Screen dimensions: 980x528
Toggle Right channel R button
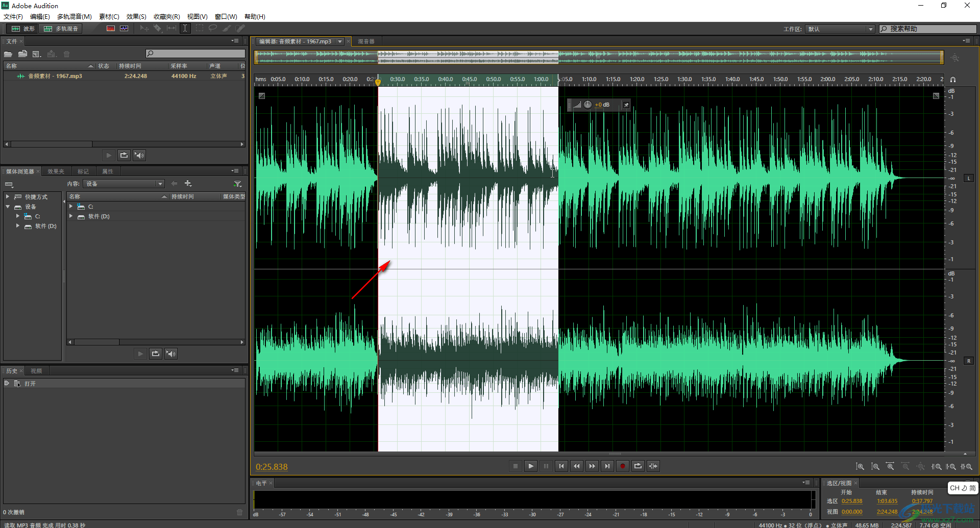[969, 361]
